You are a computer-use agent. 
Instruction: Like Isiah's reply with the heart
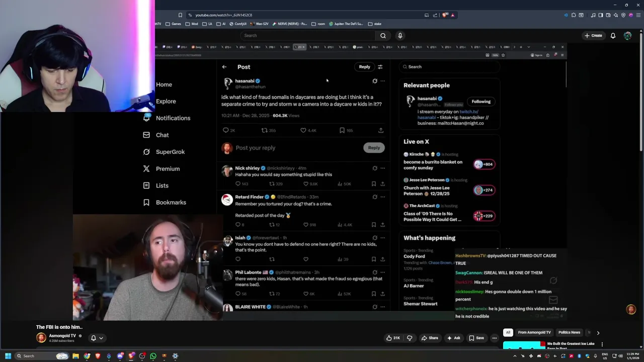[306, 259]
